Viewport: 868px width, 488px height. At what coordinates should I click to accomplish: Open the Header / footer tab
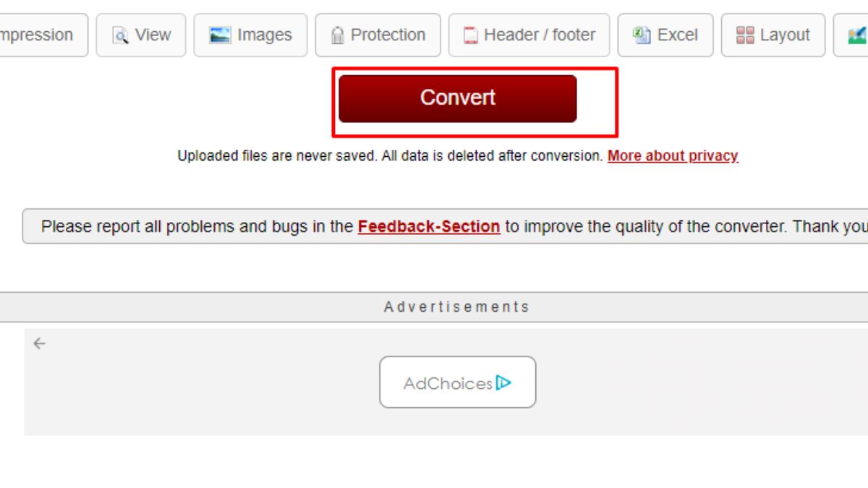point(529,35)
